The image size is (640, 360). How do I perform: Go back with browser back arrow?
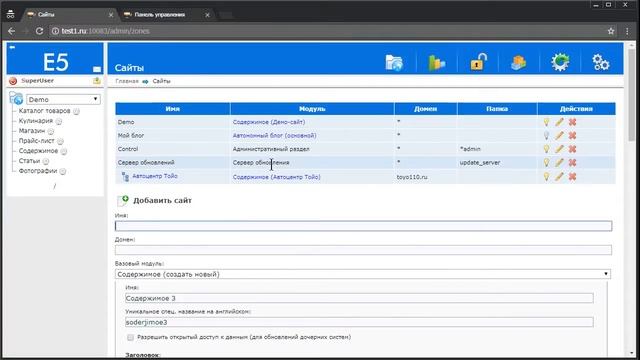point(11,31)
